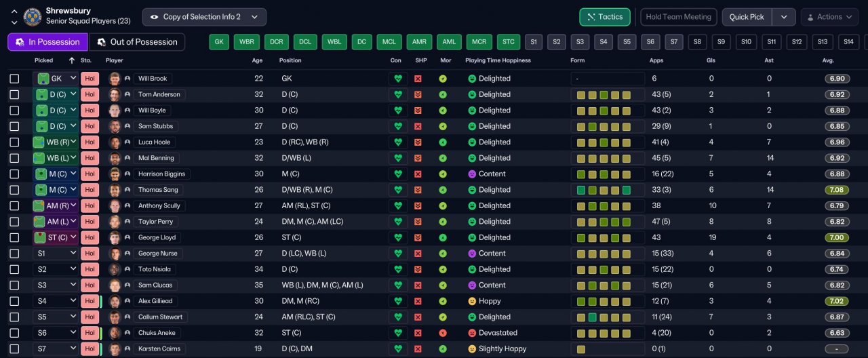Click Chuks Aneke's red morale icon
The width and height of the screenshot is (868, 358).
443,333
